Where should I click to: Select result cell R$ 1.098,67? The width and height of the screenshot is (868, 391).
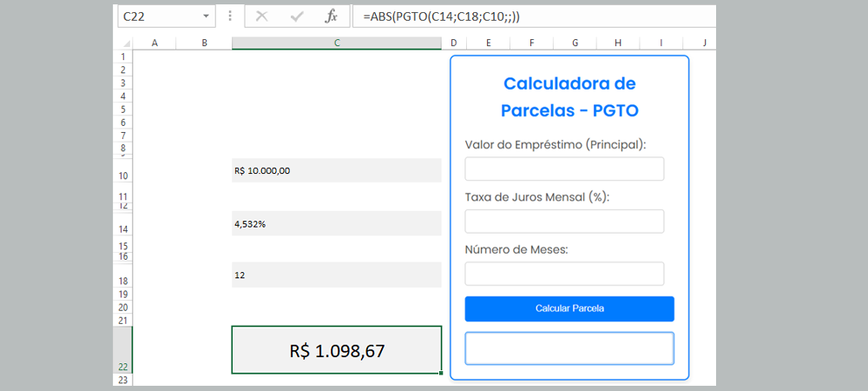click(x=337, y=350)
